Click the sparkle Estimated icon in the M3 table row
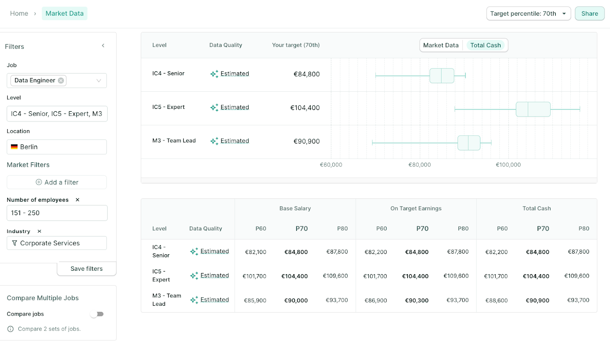The height and width of the screenshot is (364, 610). pyautogui.click(x=194, y=300)
